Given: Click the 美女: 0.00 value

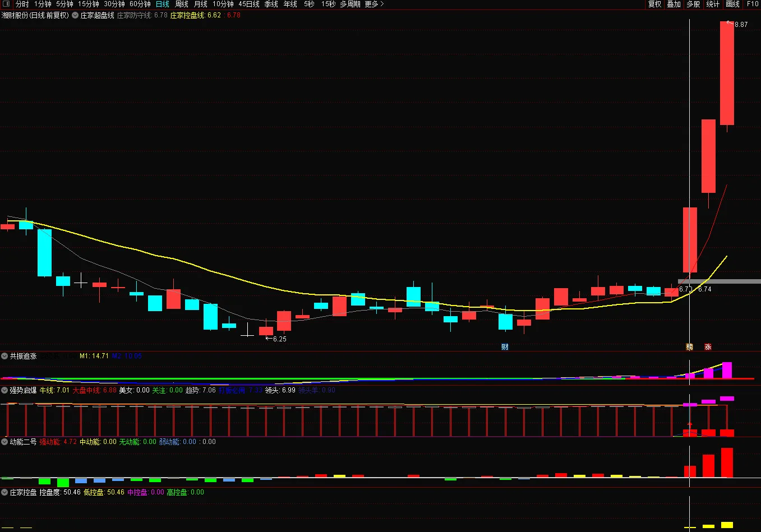Looking at the screenshot, I should pos(134,390).
